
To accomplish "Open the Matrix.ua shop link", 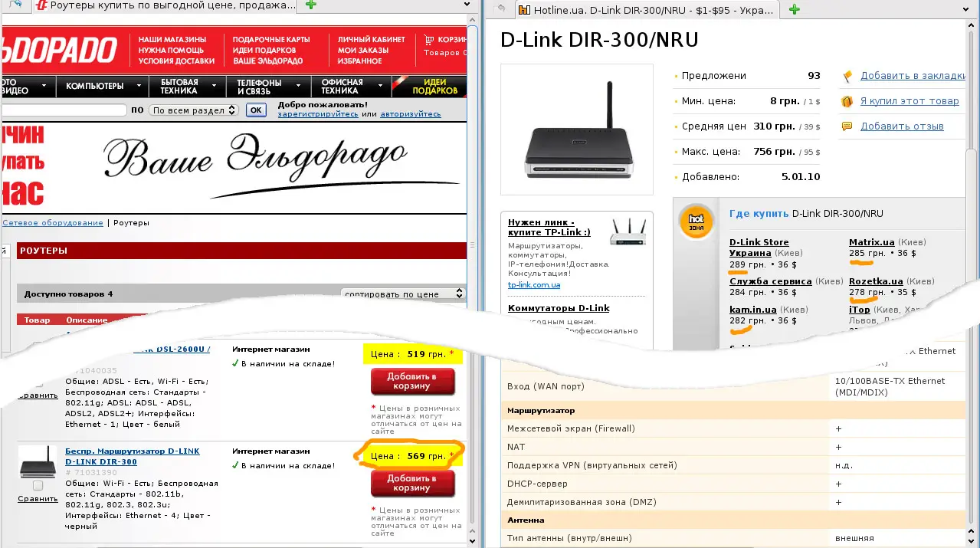I will coord(871,243).
